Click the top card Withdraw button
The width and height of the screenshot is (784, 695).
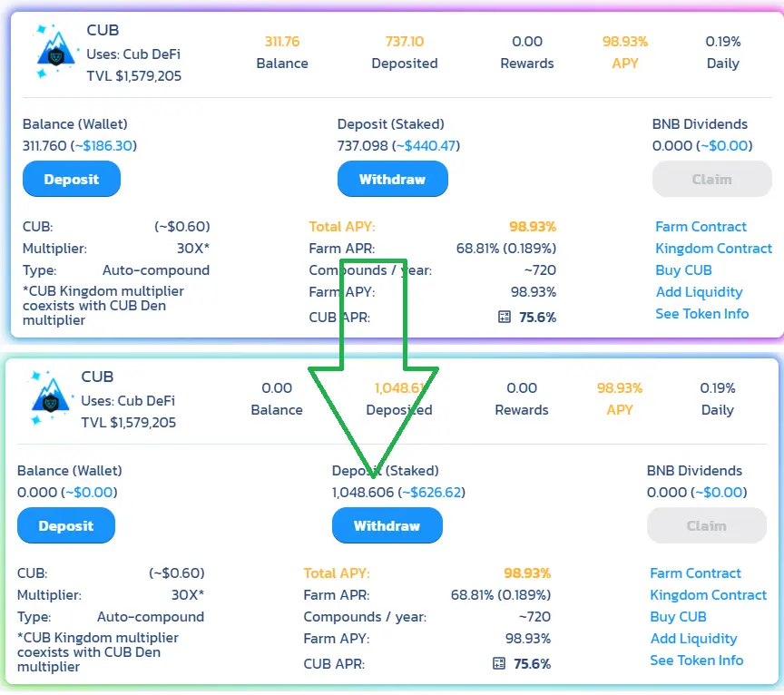point(393,179)
